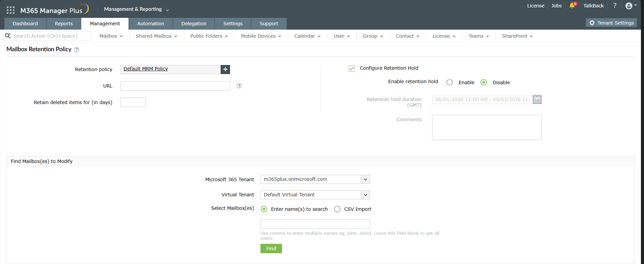Click the plus icon to add retention policy
Image resolution: width=644 pixels, height=264 pixels.
click(225, 69)
